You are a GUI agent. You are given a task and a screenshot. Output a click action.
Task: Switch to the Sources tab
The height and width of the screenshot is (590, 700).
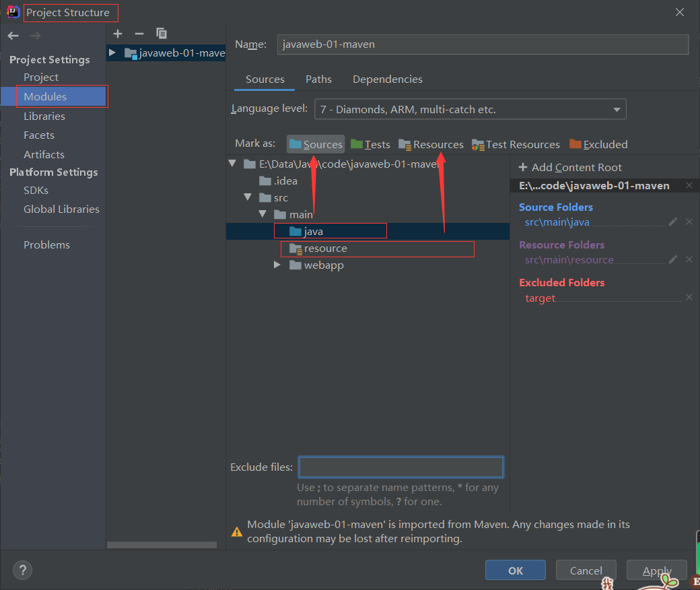265,79
